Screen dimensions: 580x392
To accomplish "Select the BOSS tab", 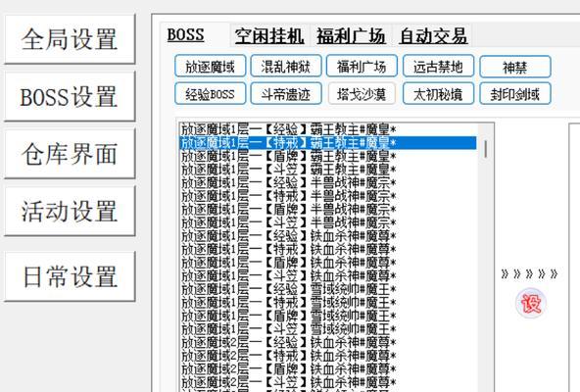I will 186,35.
